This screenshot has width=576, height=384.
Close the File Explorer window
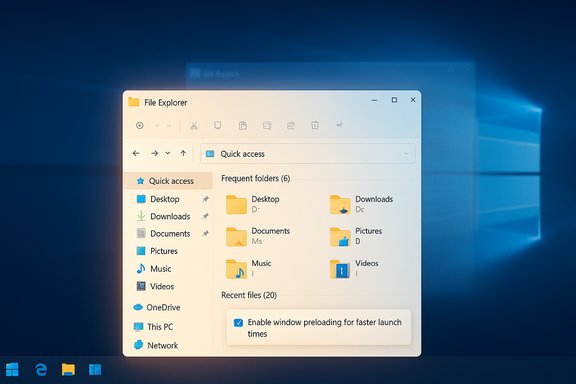(413, 100)
